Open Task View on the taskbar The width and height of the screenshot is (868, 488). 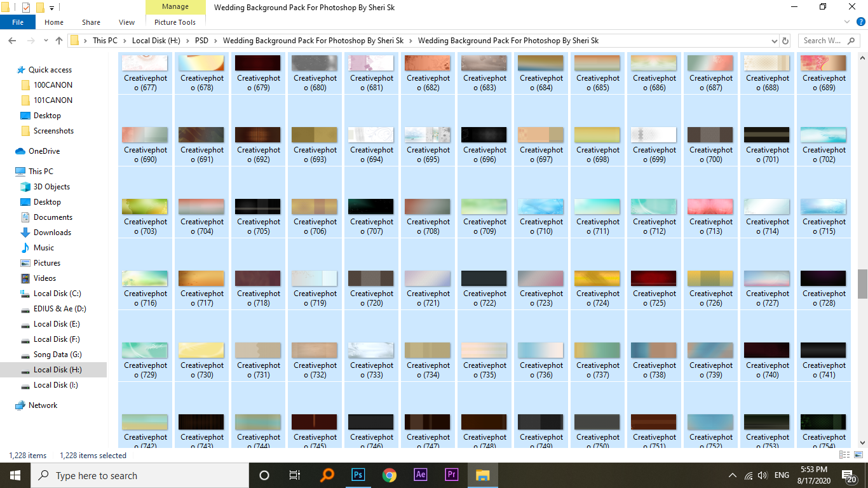coord(295,475)
